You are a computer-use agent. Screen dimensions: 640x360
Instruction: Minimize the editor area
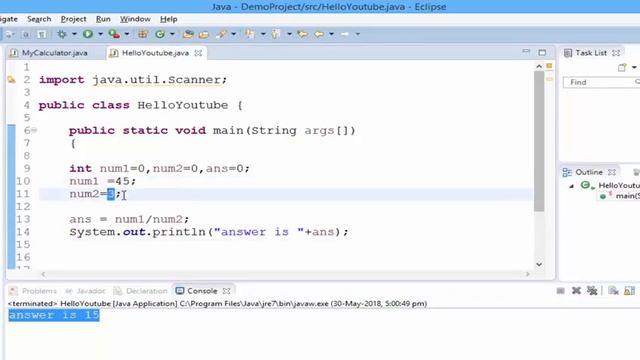526,52
